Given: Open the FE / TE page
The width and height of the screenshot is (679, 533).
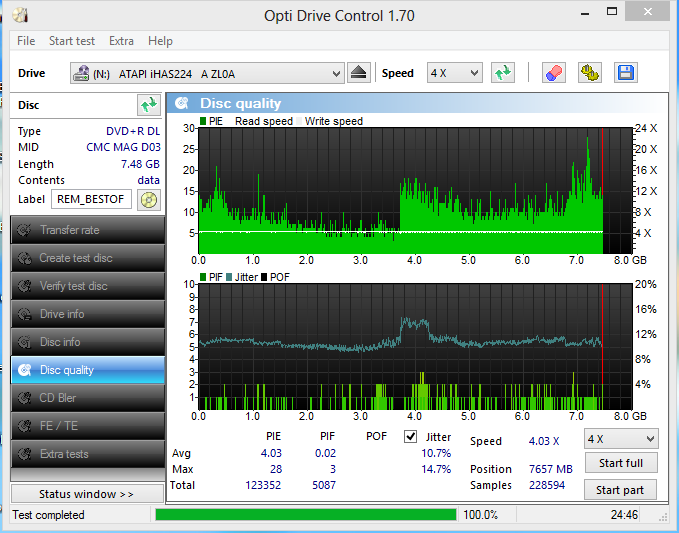Looking at the screenshot, I should (x=87, y=426).
